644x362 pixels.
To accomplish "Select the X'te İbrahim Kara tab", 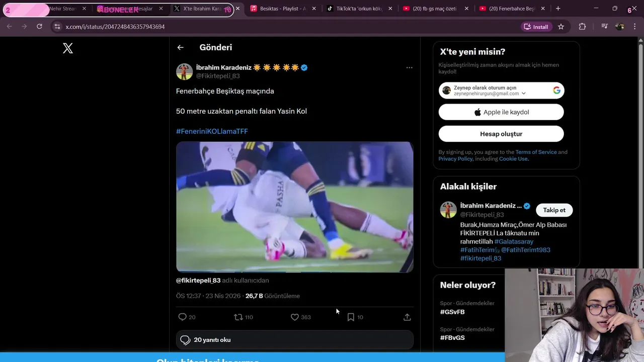I will pyautogui.click(x=201, y=9).
